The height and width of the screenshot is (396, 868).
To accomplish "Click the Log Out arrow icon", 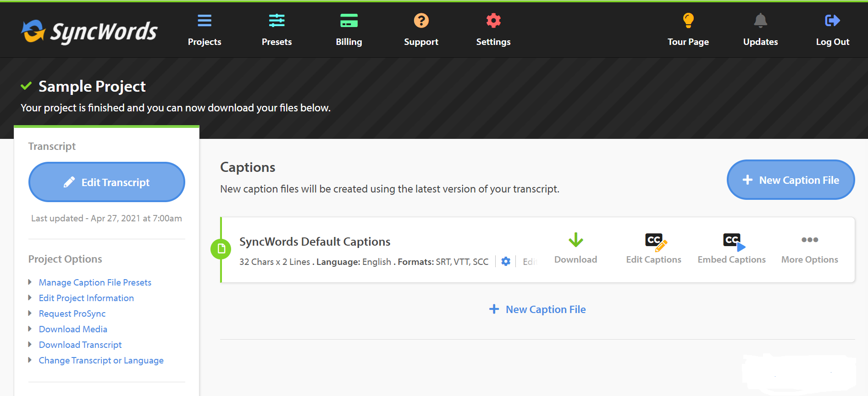I will click(x=833, y=21).
